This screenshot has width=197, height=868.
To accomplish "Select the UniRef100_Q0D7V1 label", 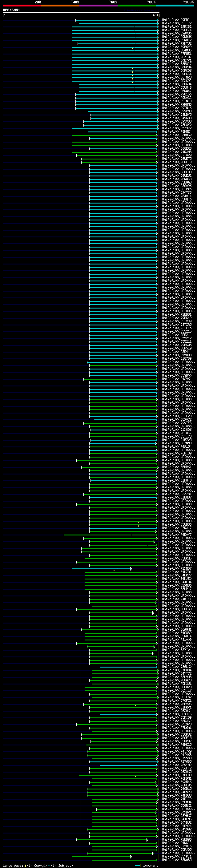I will [177, 61].
